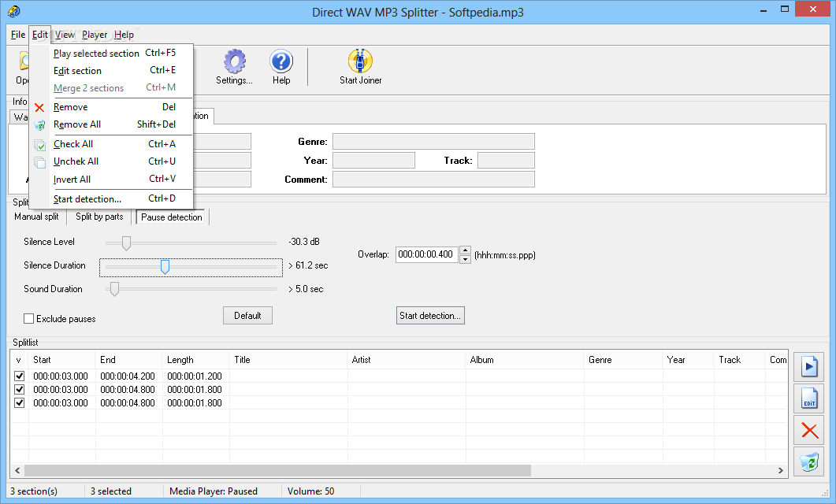
Task: Click the Length column header
Action: [195, 360]
